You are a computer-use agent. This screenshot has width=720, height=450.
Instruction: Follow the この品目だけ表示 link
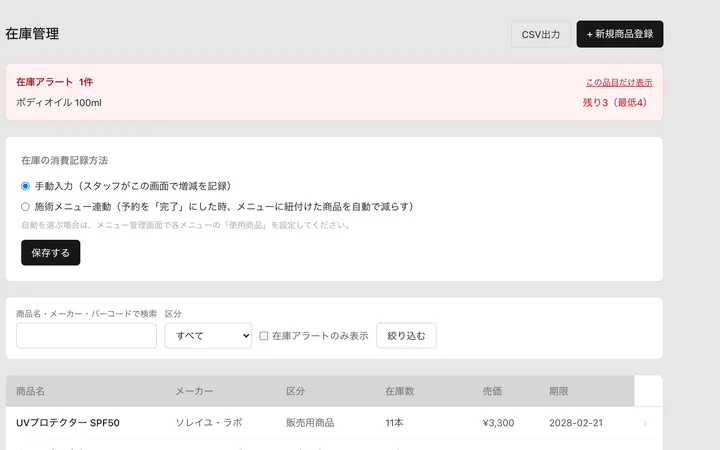tap(619, 83)
